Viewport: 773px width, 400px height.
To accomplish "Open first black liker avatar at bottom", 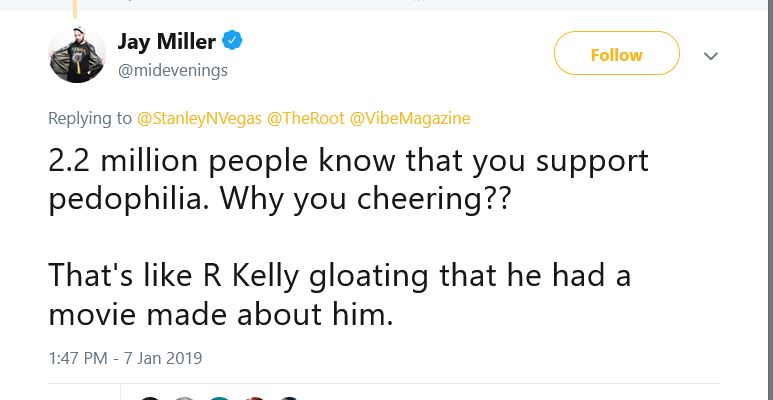I will point(150,398).
